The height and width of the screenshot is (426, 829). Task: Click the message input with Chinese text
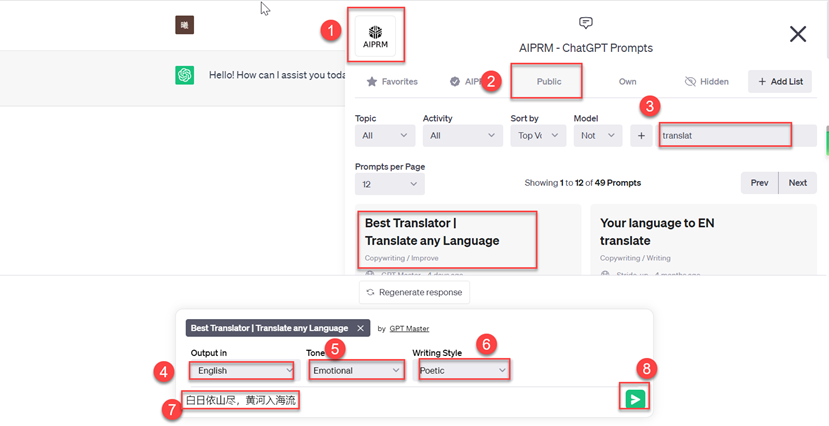click(399, 400)
